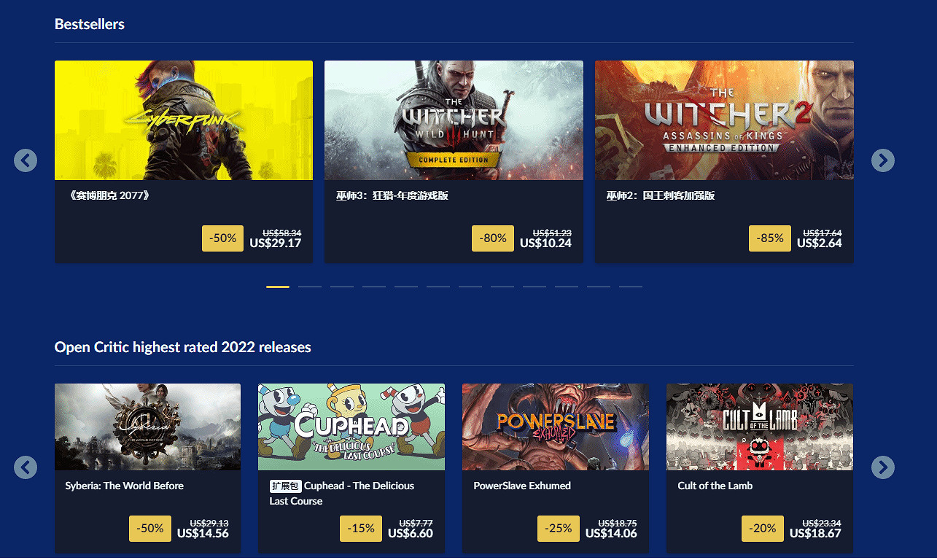This screenshot has width=937, height=560.
Task: Click previous arrow in Open Critic carousel
Action: click(x=26, y=467)
